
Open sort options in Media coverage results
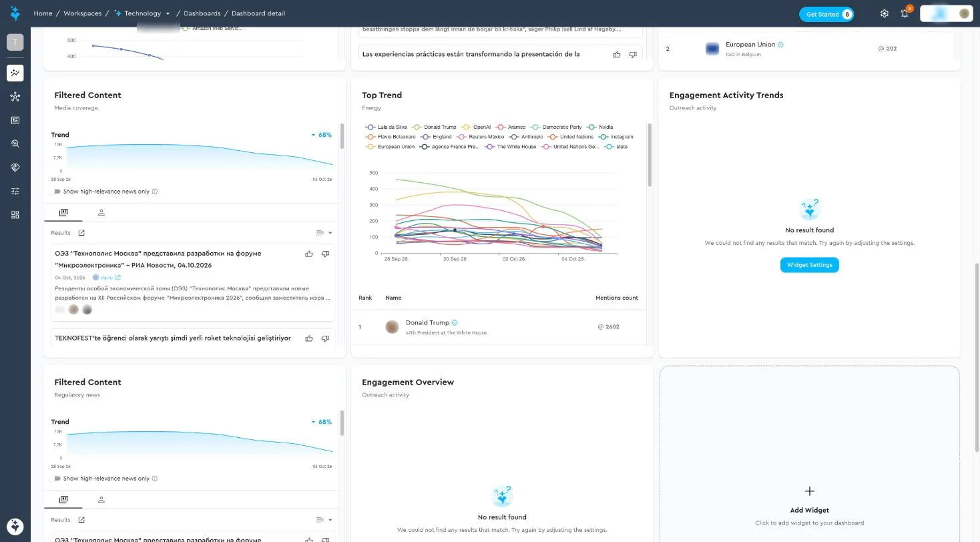pos(324,233)
